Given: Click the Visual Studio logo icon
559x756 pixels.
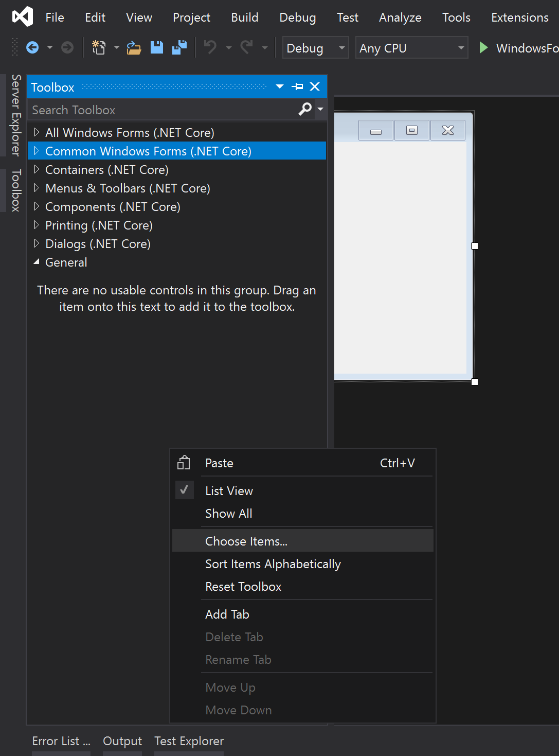Looking at the screenshot, I should (23, 17).
